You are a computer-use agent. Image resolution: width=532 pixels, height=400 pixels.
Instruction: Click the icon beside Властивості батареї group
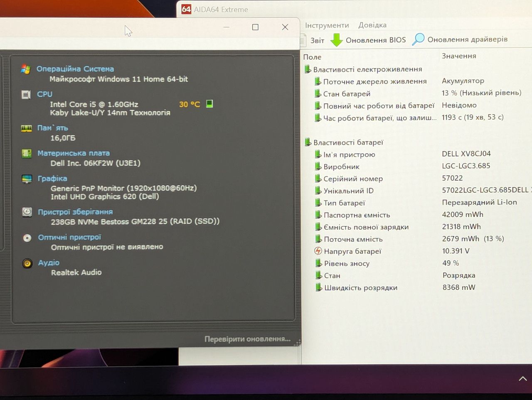click(308, 142)
